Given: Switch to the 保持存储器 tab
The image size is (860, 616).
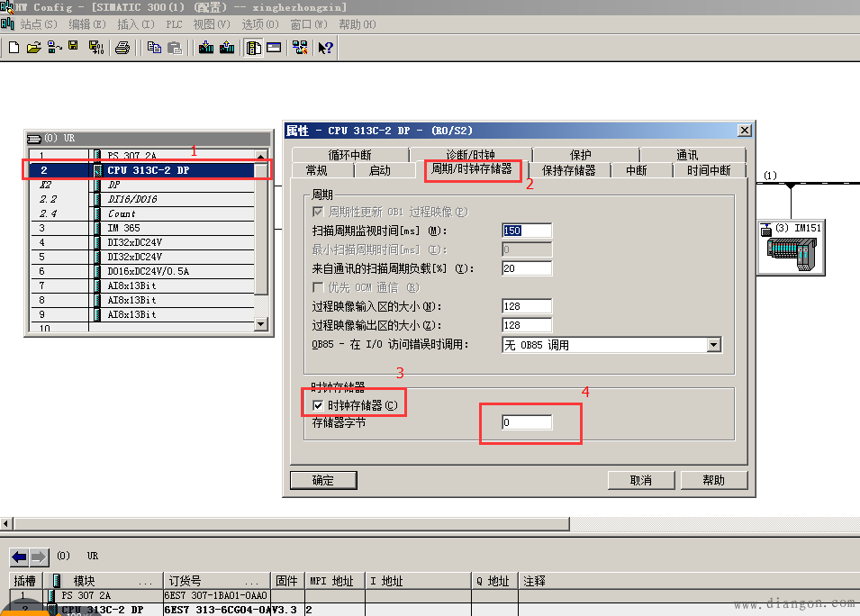Looking at the screenshot, I should pyautogui.click(x=568, y=170).
